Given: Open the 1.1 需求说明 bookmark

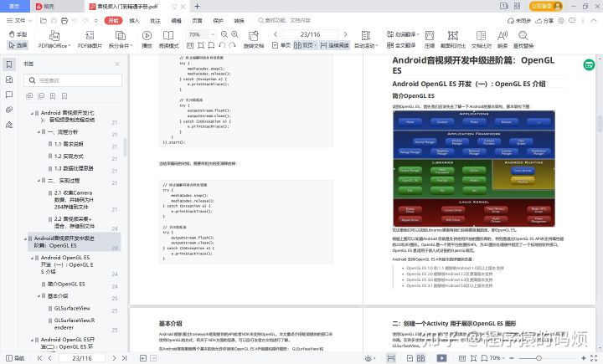Looking at the screenshot, I should 69,144.
